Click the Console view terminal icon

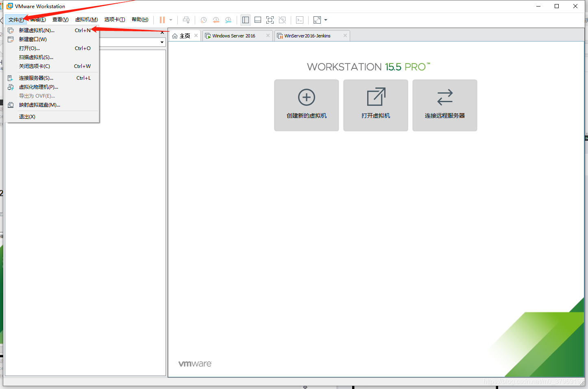[x=300, y=20]
